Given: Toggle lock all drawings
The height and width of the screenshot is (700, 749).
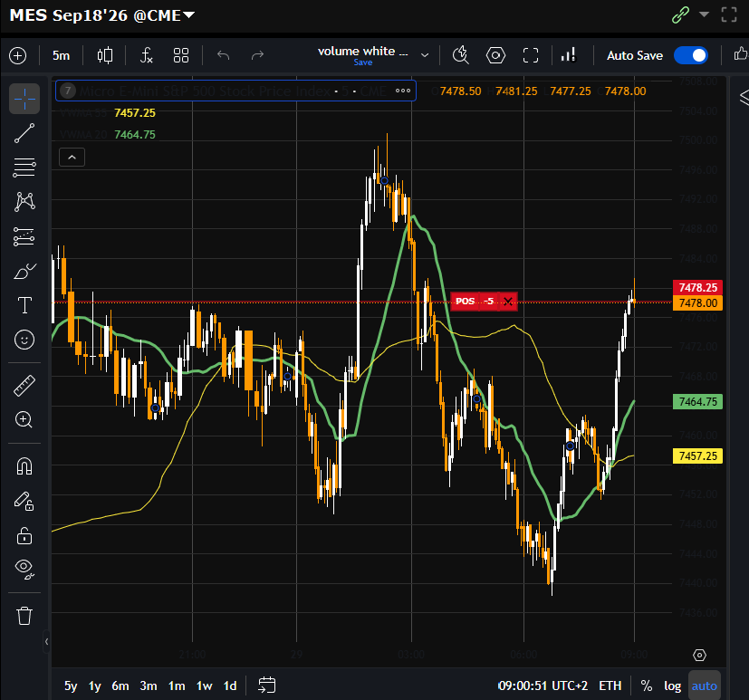Looking at the screenshot, I should click(24, 535).
